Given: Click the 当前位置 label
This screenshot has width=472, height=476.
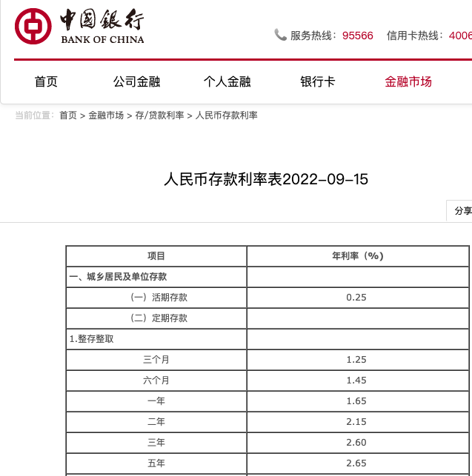Looking at the screenshot, I should [x=35, y=115].
